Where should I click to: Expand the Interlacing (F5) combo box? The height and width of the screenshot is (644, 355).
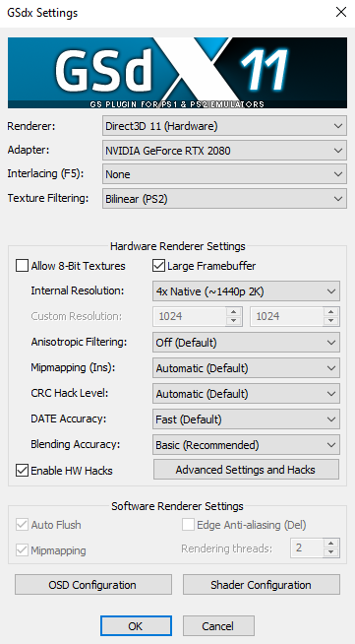pyautogui.click(x=224, y=174)
